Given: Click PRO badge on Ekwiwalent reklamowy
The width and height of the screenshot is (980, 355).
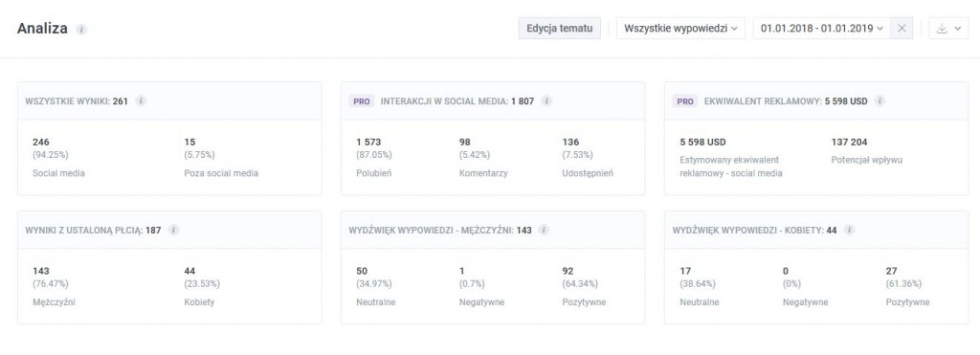Looking at the screenshot, I should click(685, 100).
